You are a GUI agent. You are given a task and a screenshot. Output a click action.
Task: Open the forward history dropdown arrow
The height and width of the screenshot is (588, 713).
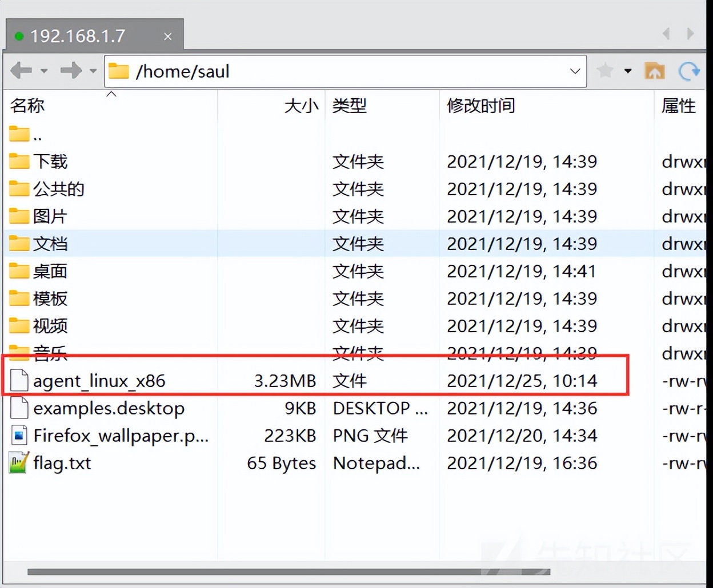pos(93,71)
